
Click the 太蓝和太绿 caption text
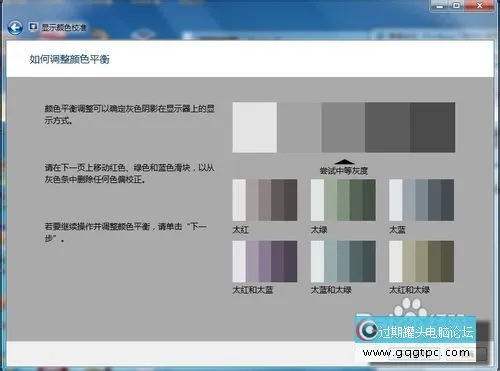331,290
